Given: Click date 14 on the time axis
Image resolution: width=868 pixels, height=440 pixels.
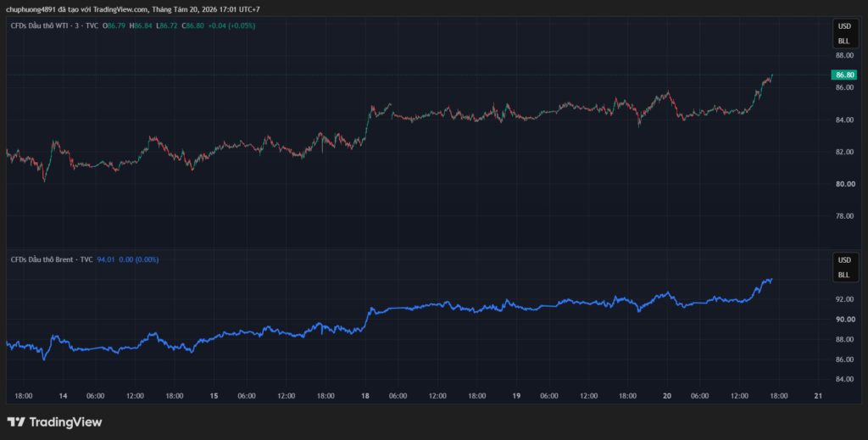Looking at the screenshot, I should pos(63,396).
